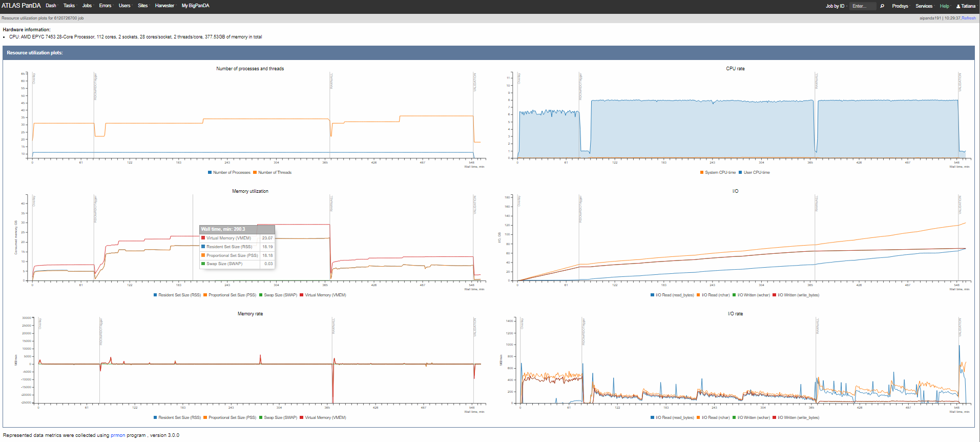The image size is (980, 442).
Task: Toggle write_bytes series in I/O rate legend
Action: click(796, 417)
